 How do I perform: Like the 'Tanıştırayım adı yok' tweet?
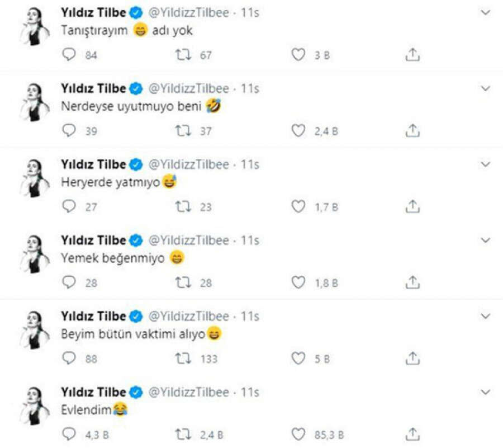(298, 55)
